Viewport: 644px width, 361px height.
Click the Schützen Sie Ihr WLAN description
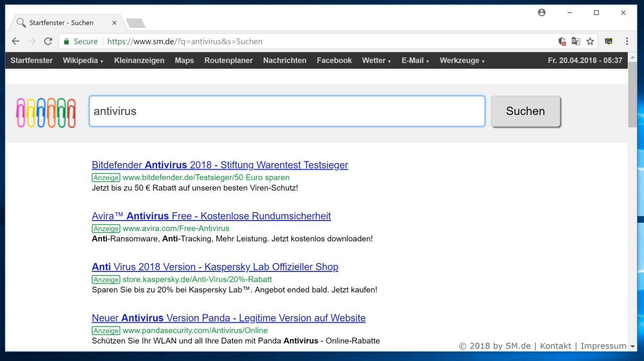click(236, 341)
